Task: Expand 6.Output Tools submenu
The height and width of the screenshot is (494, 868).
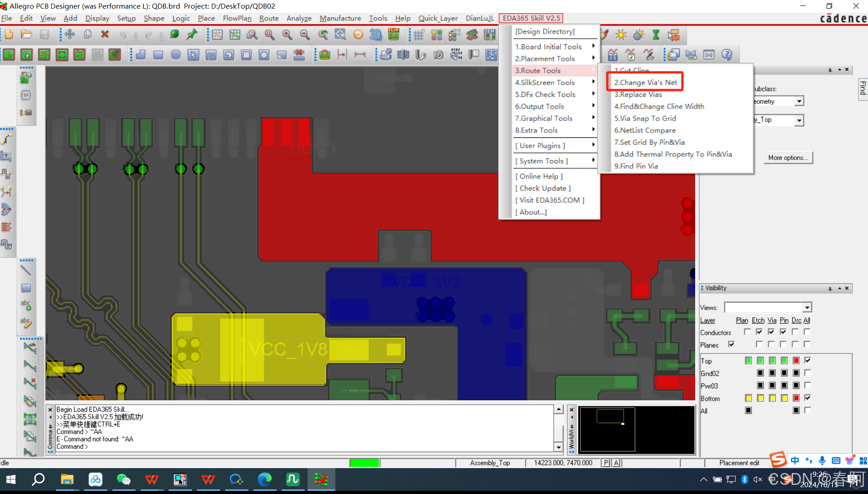Action: (x=555, y=106)
